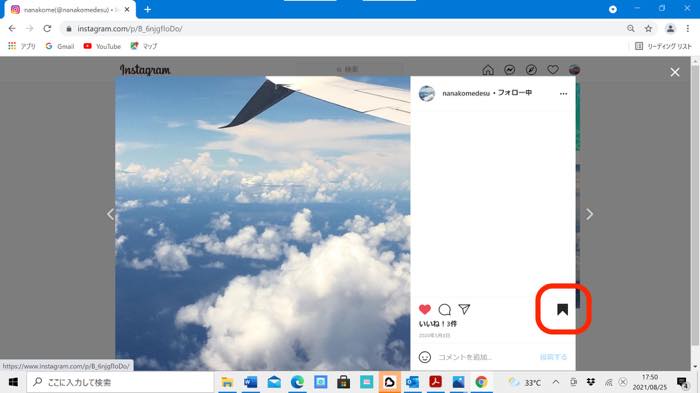Open Dropbox tray icon
This screenshot has width=700, height=393.
(x=591, y=382)
